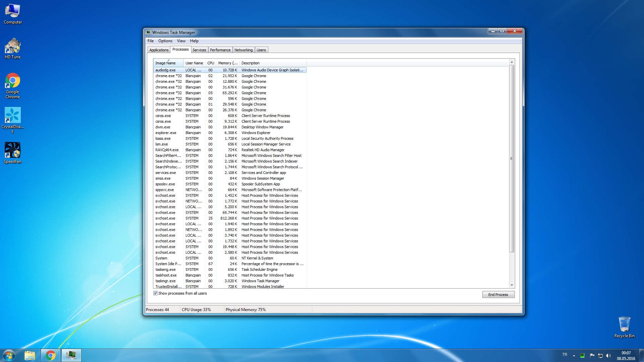The image size is (644, 362).
Task: Open the View menu
Action: (x=181, y=41)
